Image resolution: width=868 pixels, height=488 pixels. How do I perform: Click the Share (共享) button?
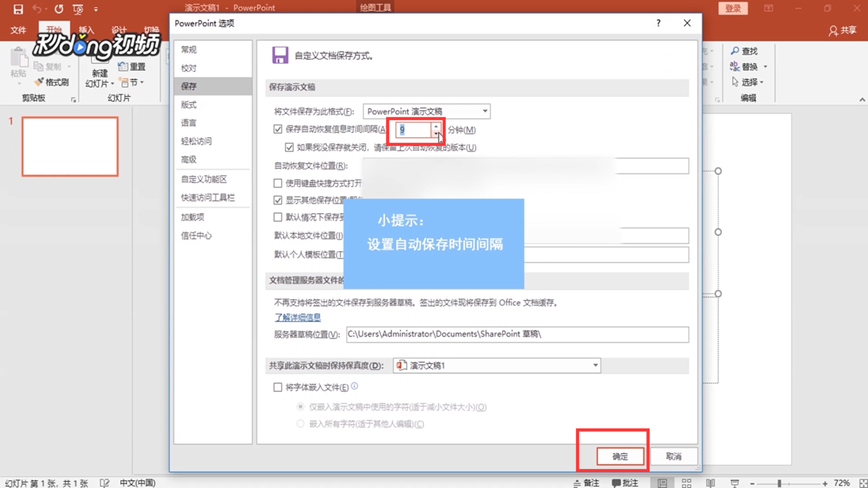(843, 30)
